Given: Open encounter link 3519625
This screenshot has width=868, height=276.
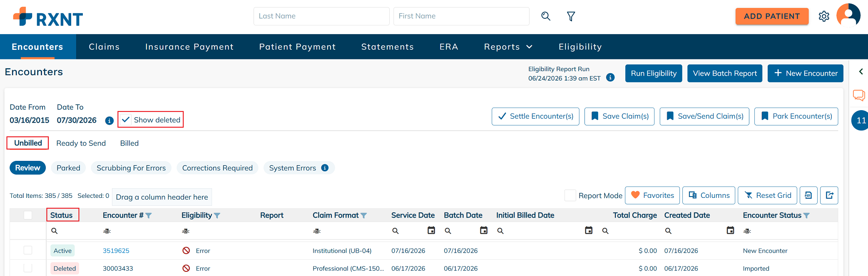Looking at the screenshot, I should point(116,251).
